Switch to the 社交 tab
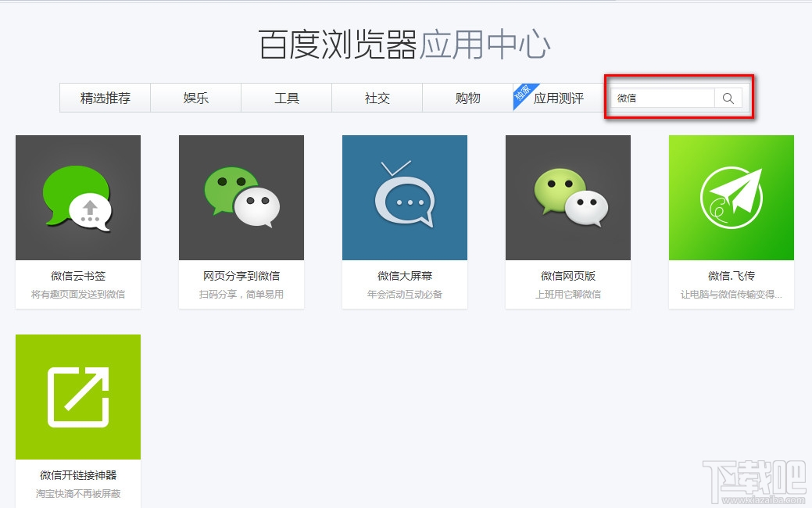 pos(377,98)
